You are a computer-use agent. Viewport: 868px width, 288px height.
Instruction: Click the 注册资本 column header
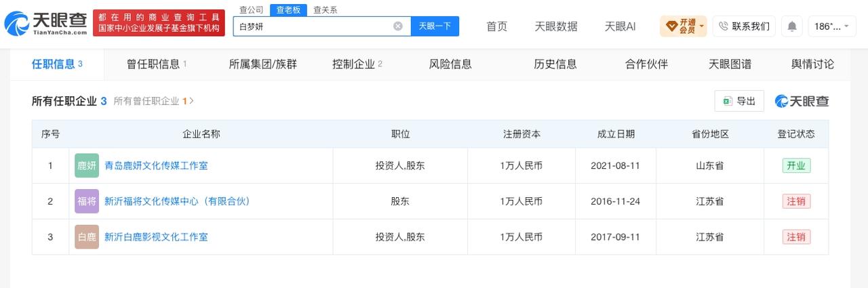[x=521, y=134]
